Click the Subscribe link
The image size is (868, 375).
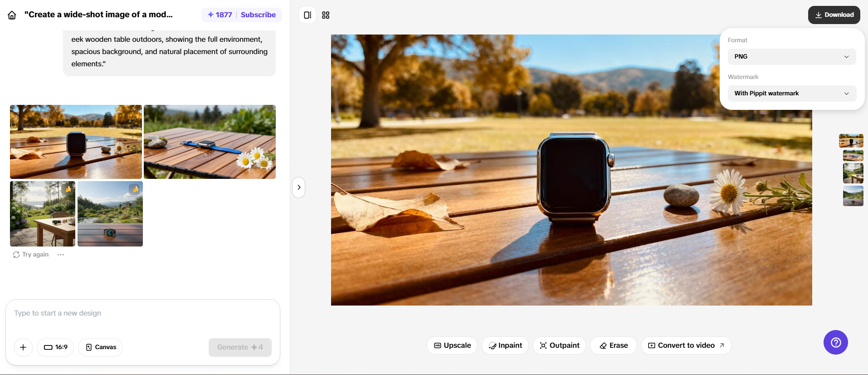[258, 15]
